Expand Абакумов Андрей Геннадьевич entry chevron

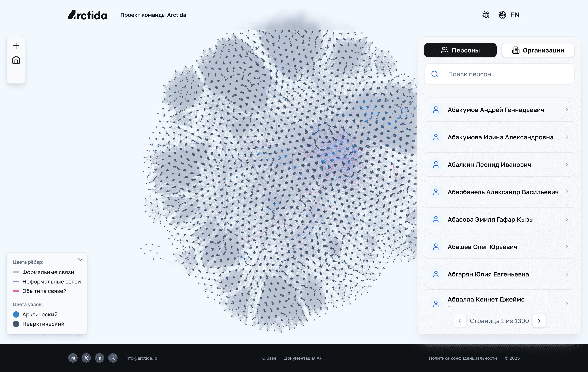(566, 110)
